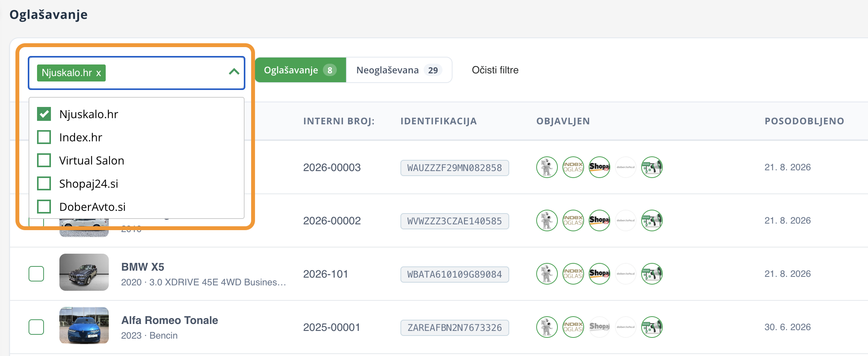This screenshot has width=868, height=356.
Task: Click the IDENTIFIKACIJA column header
Action: (x=439, y=121)
